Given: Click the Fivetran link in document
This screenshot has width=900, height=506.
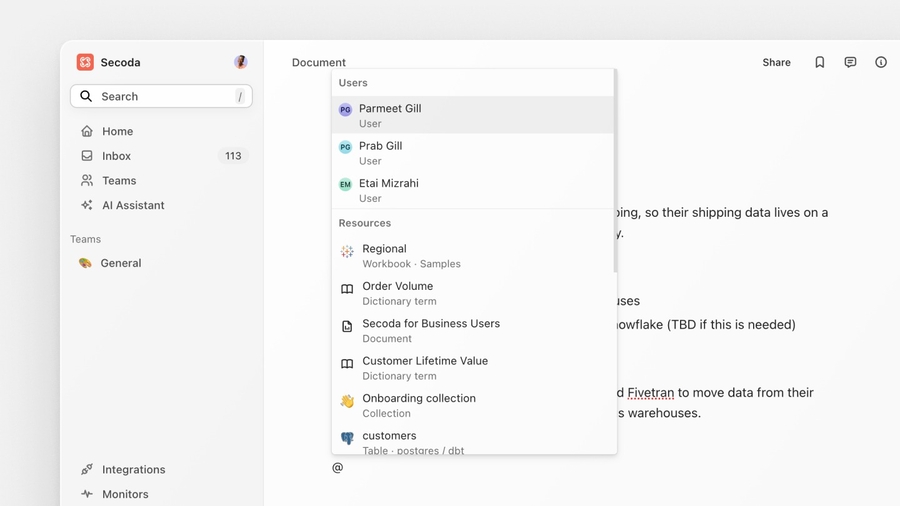Looking at the screenshot, I should 650,393.
